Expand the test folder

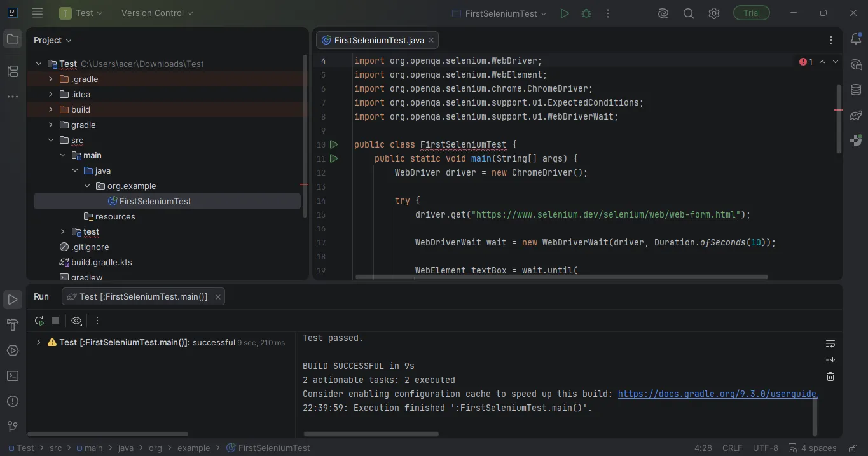tap(63, 231)
